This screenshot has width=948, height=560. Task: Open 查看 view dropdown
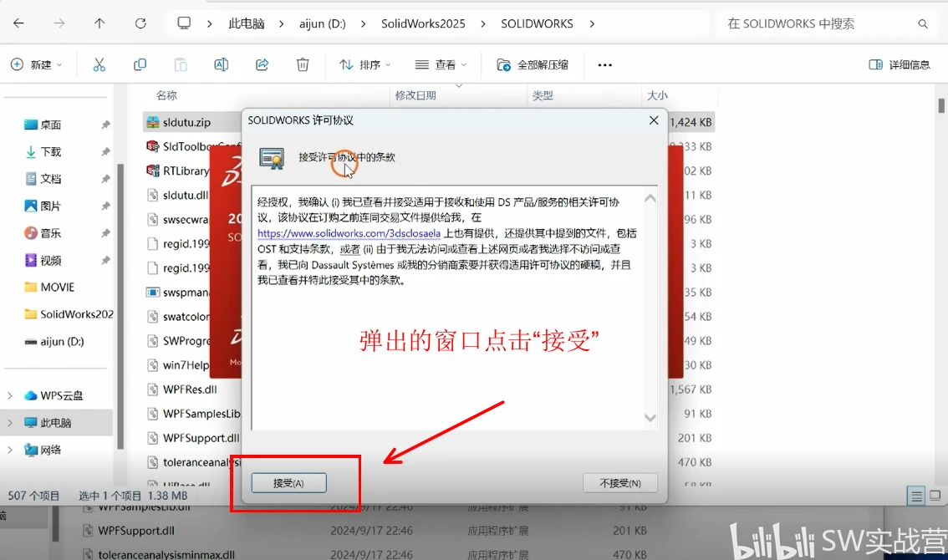tap(441, 64)
